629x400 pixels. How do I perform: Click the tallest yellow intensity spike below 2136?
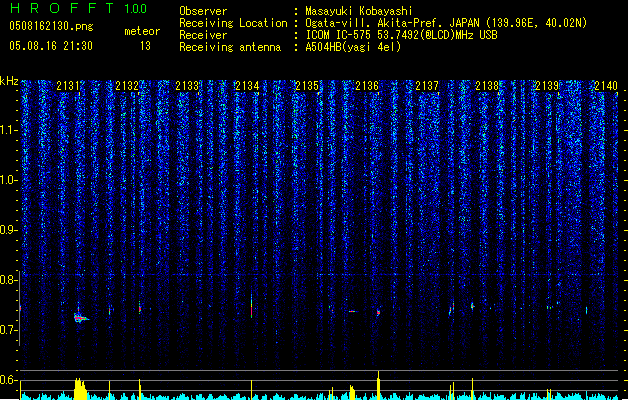[x=378, y=385]
